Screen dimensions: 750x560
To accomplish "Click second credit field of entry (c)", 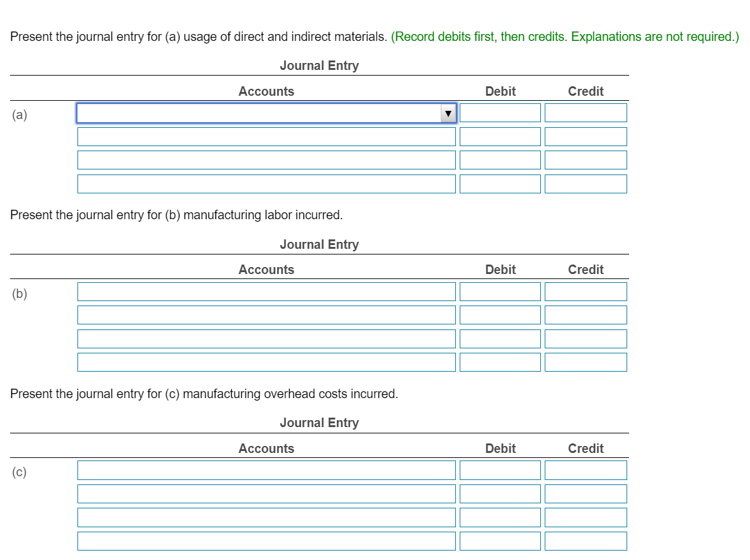I will [586, 494].
